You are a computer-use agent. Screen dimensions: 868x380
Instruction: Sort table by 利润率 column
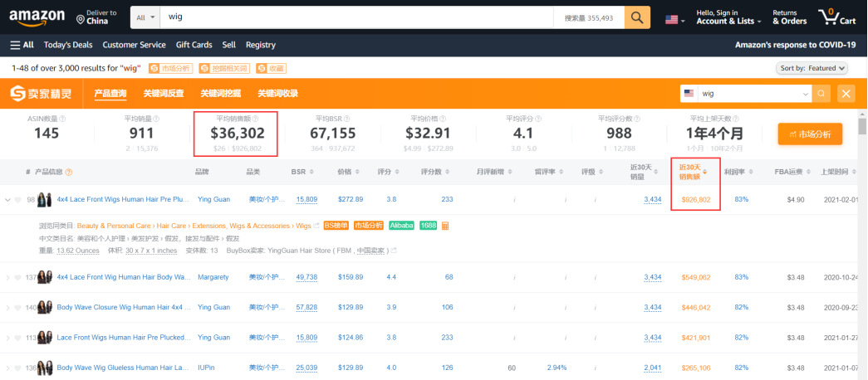coord(738,172)
